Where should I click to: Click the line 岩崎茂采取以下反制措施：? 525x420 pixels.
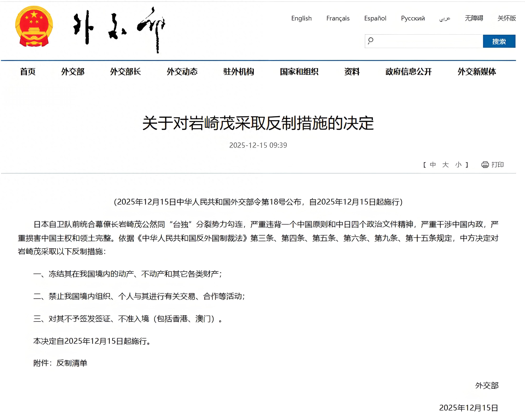click(62, 251)
